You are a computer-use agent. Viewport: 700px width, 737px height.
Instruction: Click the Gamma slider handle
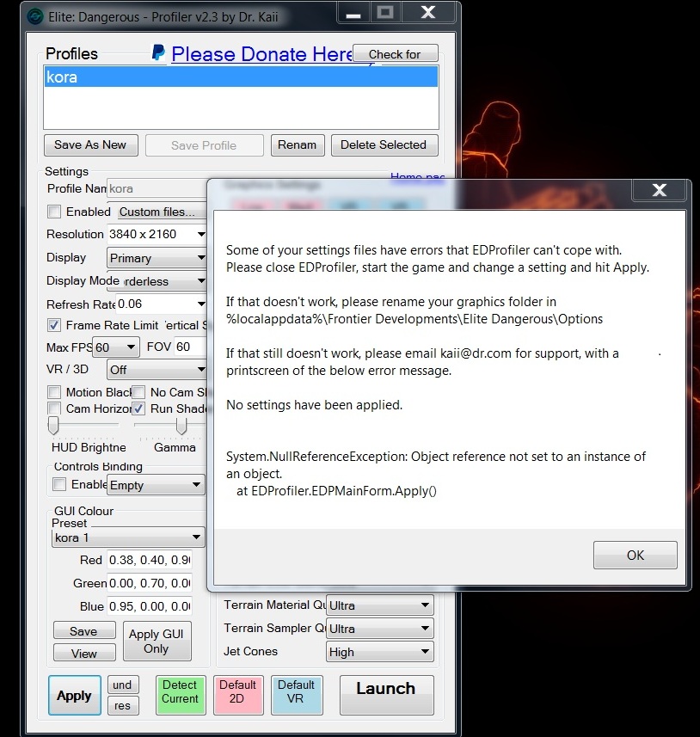pyautogui.click(x=181, y=426)
